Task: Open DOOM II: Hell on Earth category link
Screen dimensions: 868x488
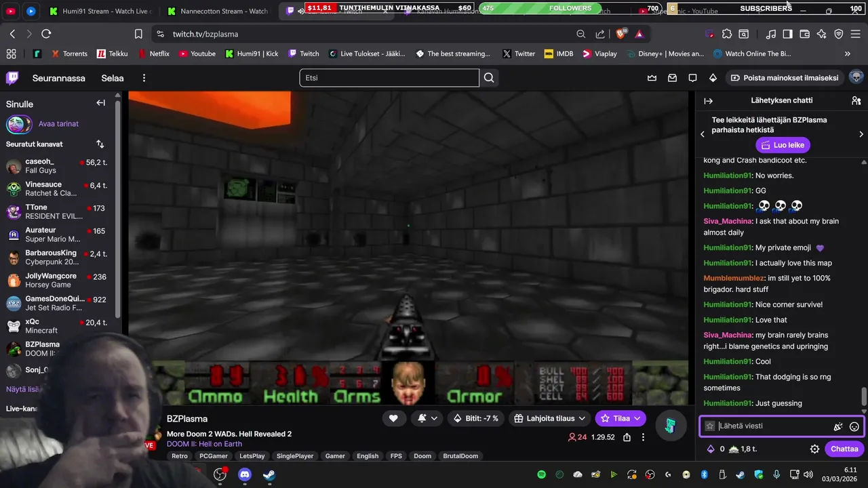Action: point(204,444)
